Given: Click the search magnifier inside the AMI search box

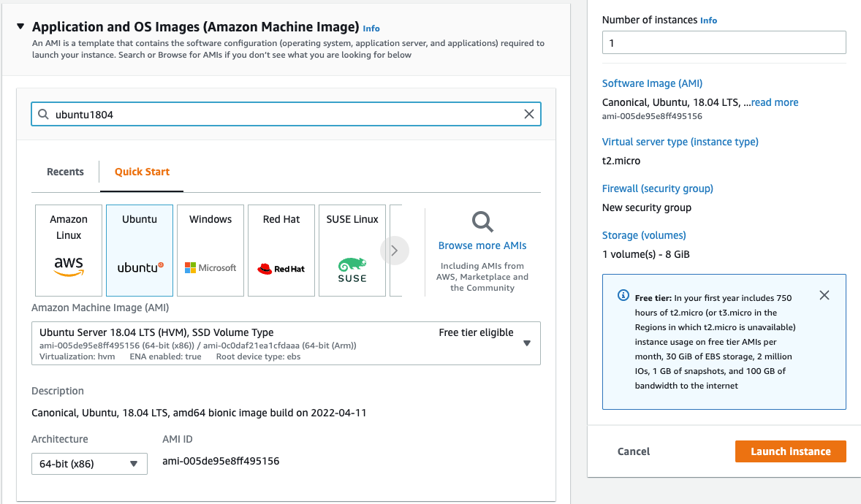Looking at the screenshot, I should click(45, 113).
